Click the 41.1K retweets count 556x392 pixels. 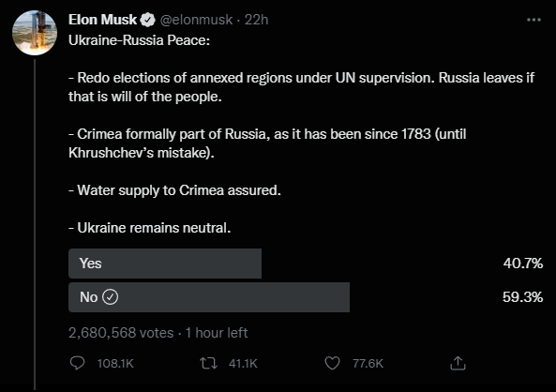pos(243,364)
